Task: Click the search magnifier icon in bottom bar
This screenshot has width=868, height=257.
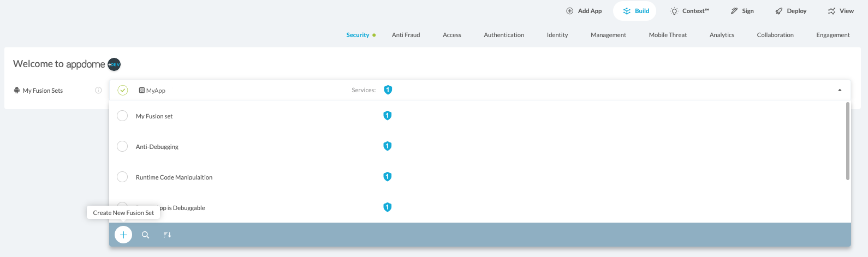Action: click(145, 235)
